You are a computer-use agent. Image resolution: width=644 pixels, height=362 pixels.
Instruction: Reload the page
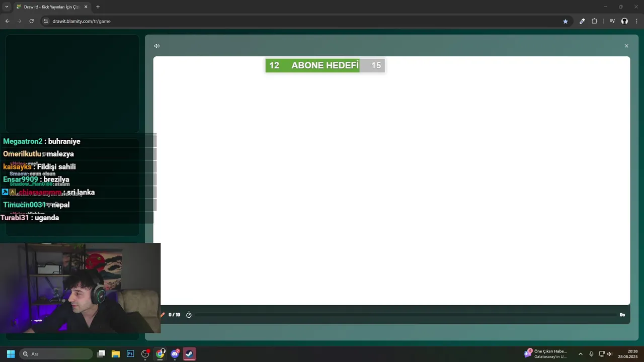click(x=31, y=21)
